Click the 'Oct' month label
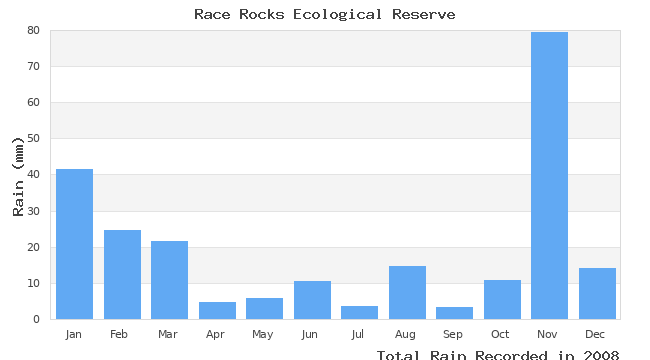The height and width of the screenshot is (360, 650). click(x=500, y=334)
